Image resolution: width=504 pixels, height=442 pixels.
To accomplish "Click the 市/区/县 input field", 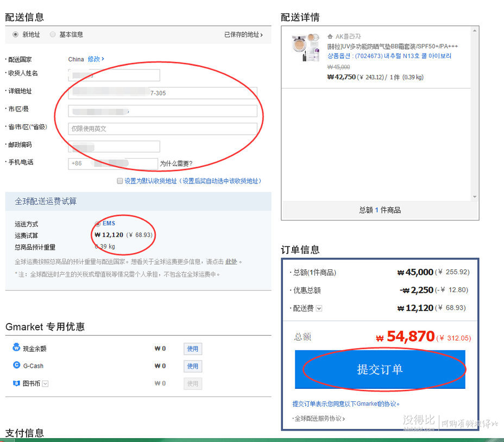I will click(x=162, y=111).
